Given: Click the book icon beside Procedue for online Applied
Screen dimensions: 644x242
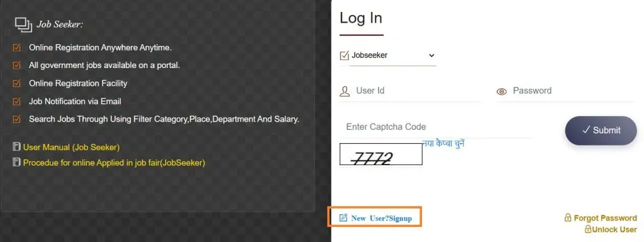Looking at the screenshot, I should coord(17,163).
